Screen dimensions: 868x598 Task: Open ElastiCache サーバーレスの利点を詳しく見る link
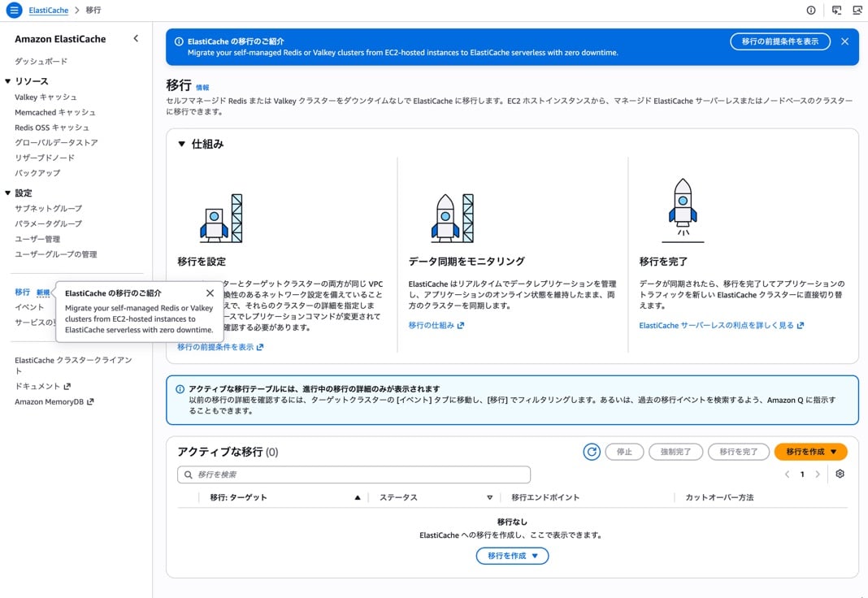[722, 326]
